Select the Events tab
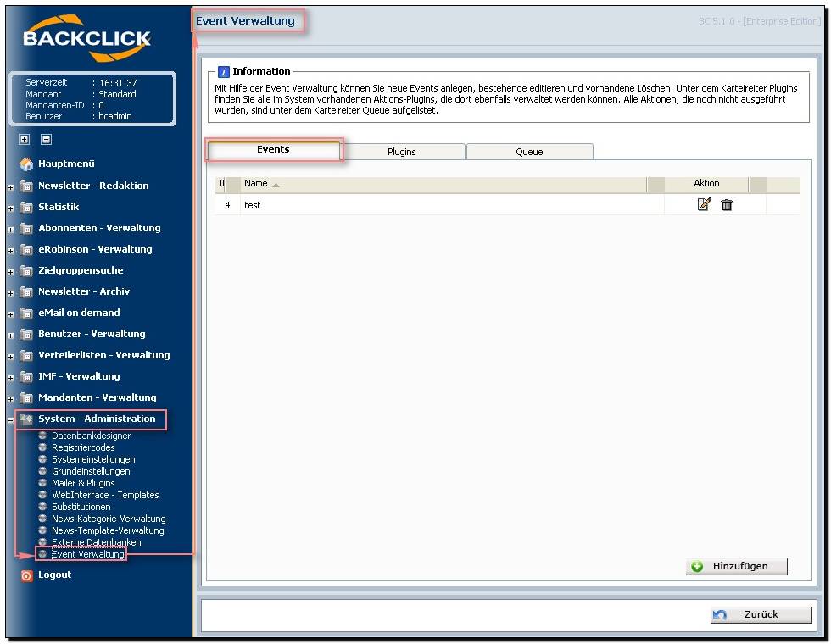This screenshot has height=644, width=831. pos(273,150)
